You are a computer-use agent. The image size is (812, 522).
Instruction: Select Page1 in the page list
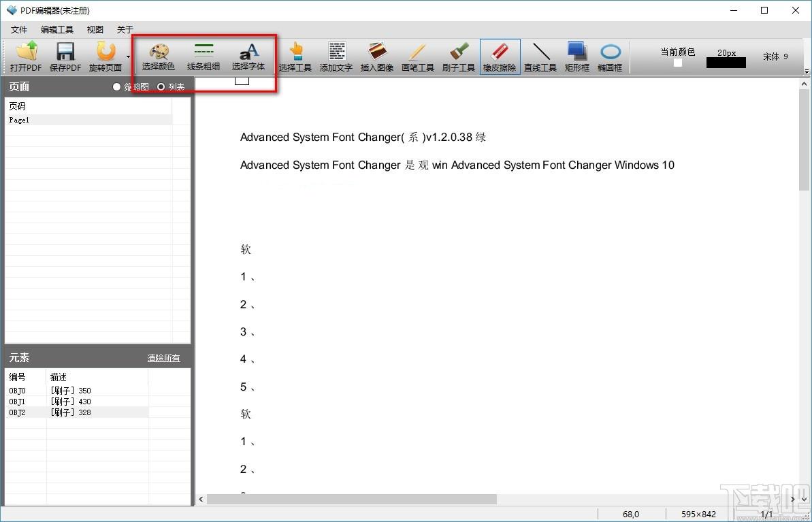coord(88,120)
